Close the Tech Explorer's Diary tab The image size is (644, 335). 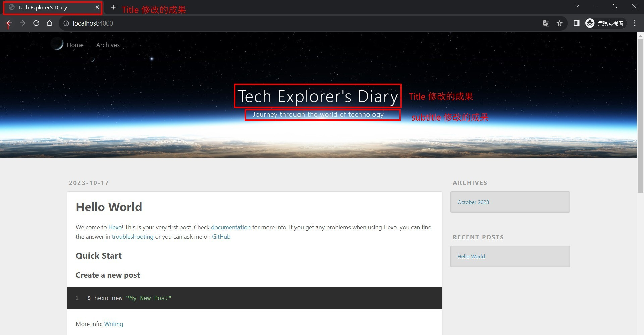click(97, 7)
